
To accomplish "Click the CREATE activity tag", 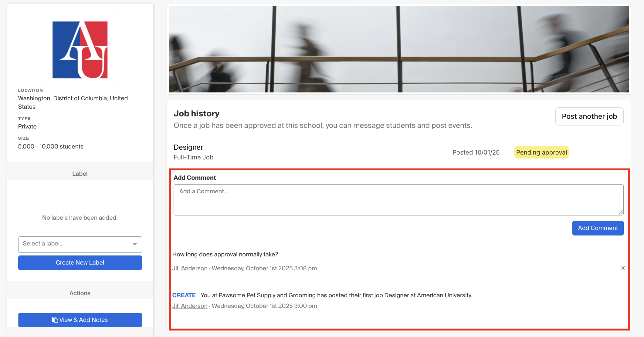I will (x=184, y=295).
